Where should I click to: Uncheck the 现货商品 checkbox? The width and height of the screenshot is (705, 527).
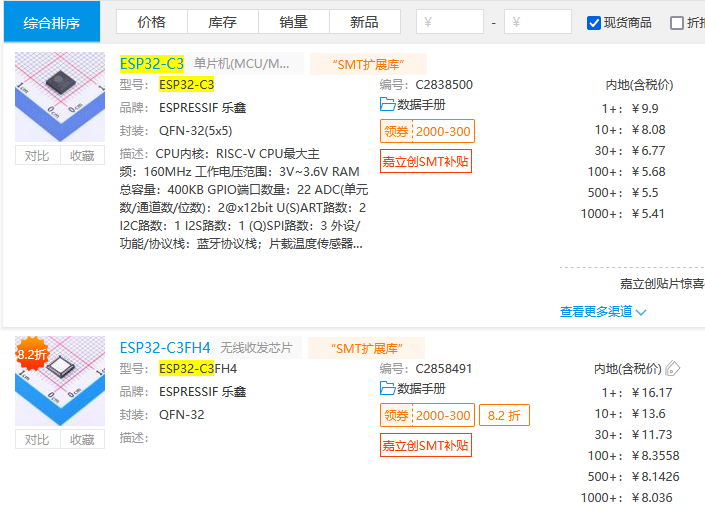[594, 23]
